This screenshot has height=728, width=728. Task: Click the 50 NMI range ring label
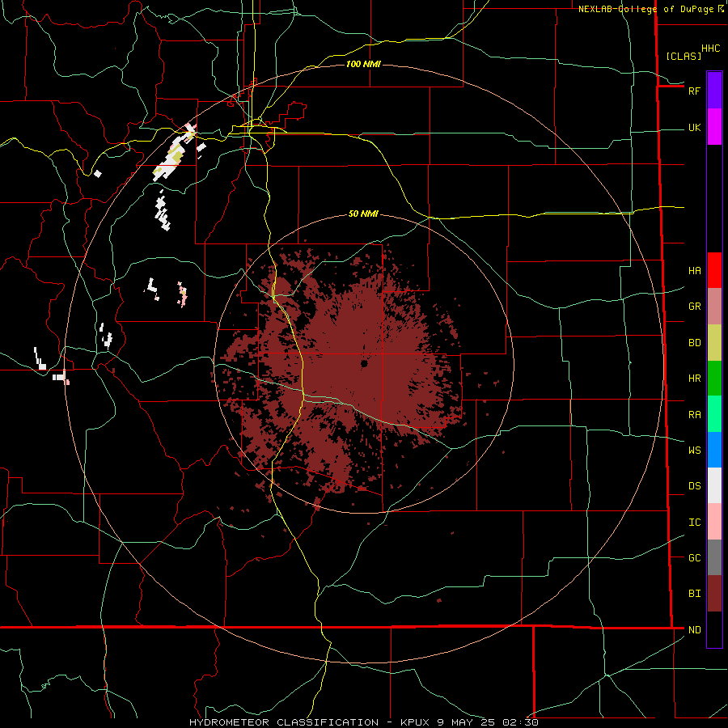[x=363, y=214]
